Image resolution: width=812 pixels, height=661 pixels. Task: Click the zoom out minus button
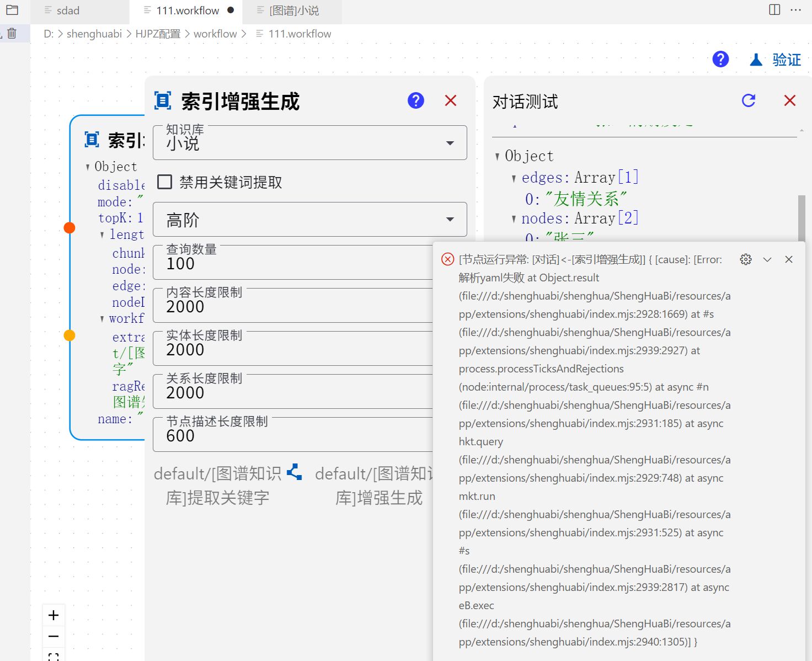tap(54, 637)
